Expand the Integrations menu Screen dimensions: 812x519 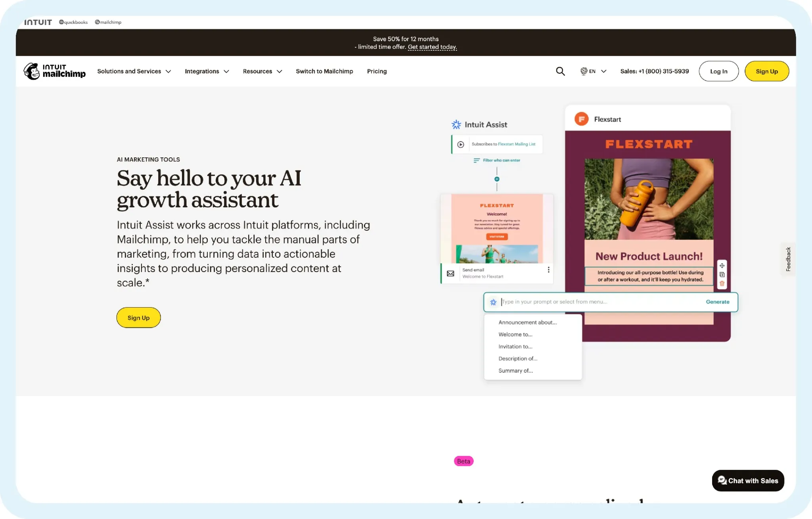(207, 71)
